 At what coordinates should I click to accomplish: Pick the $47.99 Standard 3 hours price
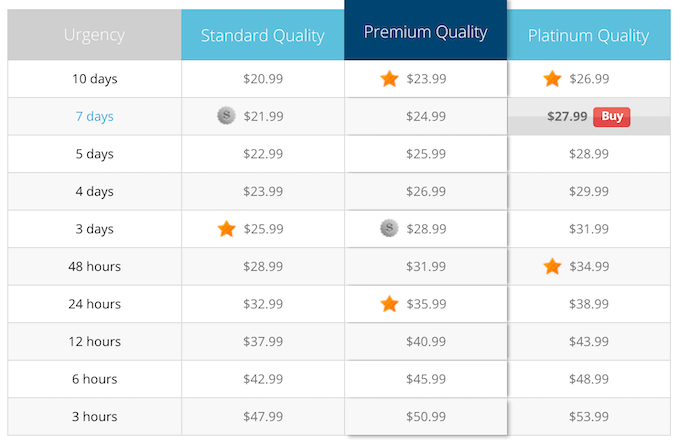pos(263,416)
